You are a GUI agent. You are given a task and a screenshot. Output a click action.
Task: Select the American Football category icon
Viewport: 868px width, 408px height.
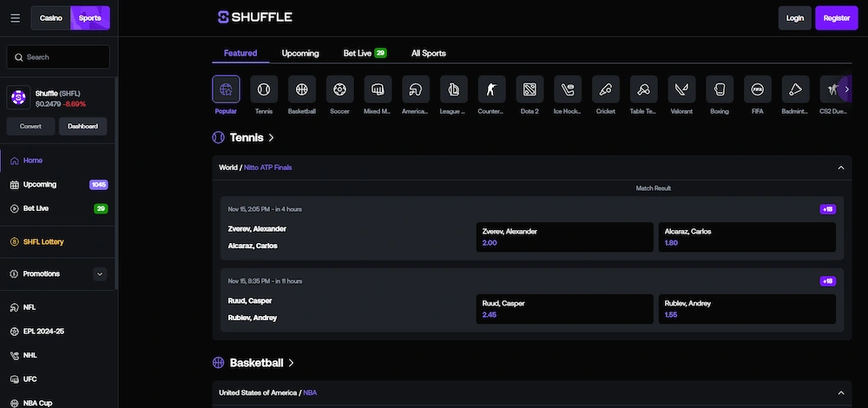pos(416,89)
